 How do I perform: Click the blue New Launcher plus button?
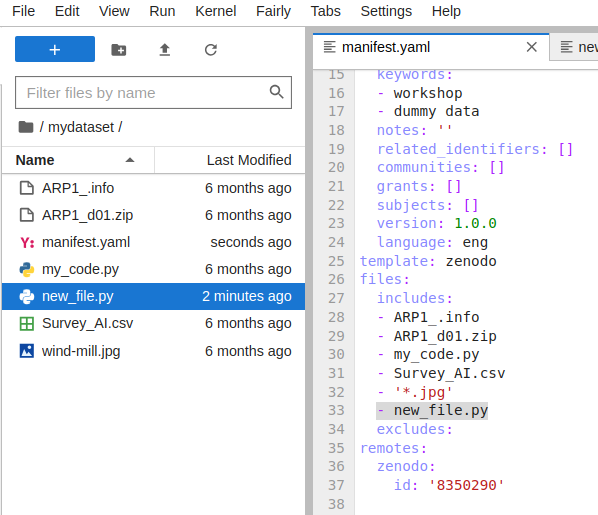[55, 49]
